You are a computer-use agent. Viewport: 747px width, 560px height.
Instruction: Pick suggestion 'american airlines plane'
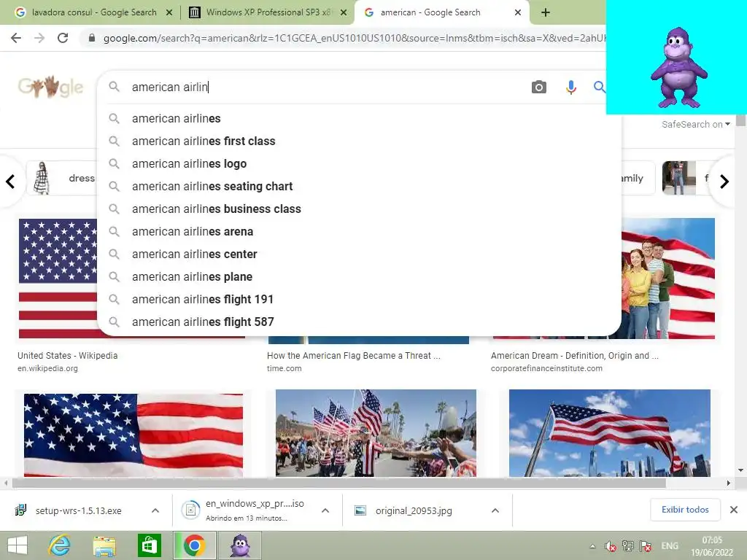[359, 276]
